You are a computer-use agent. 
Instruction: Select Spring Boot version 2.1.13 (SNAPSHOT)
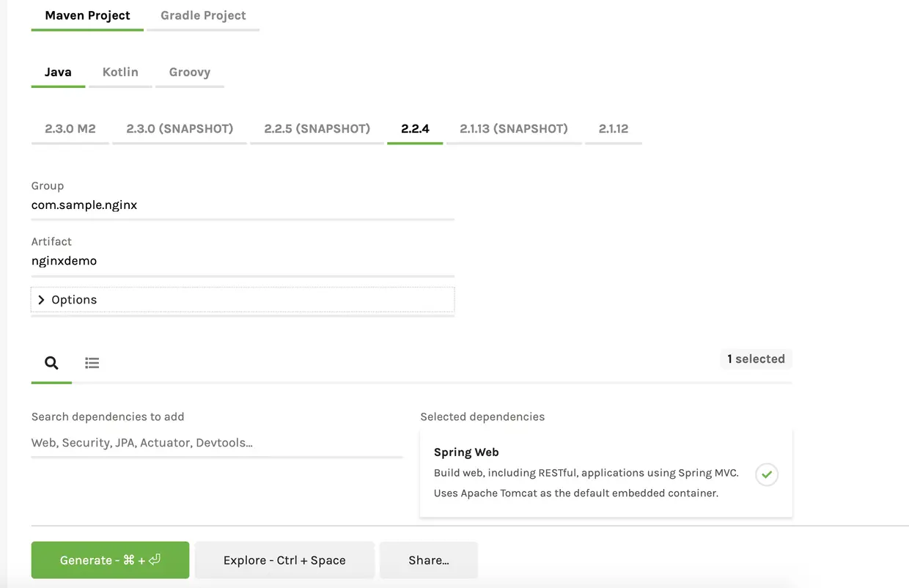point(514,128)
